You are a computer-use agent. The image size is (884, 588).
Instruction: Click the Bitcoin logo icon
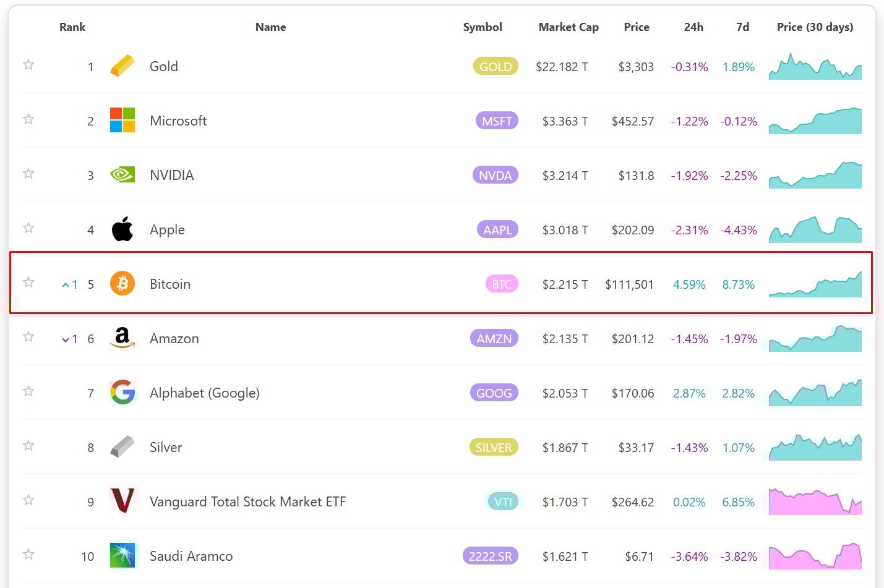coord(122,283)
